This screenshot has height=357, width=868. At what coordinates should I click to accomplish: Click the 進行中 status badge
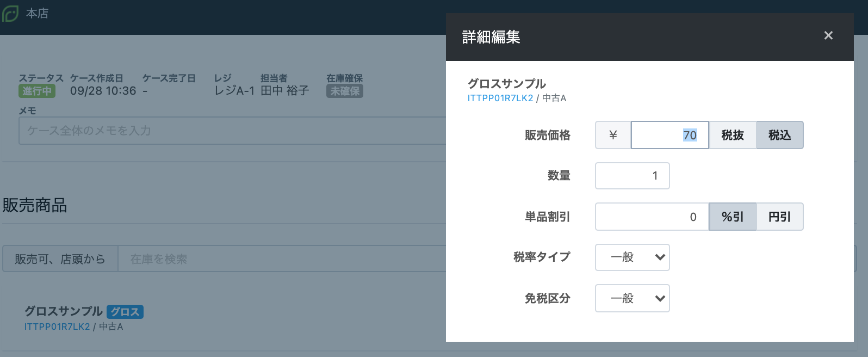coord(37,91)
